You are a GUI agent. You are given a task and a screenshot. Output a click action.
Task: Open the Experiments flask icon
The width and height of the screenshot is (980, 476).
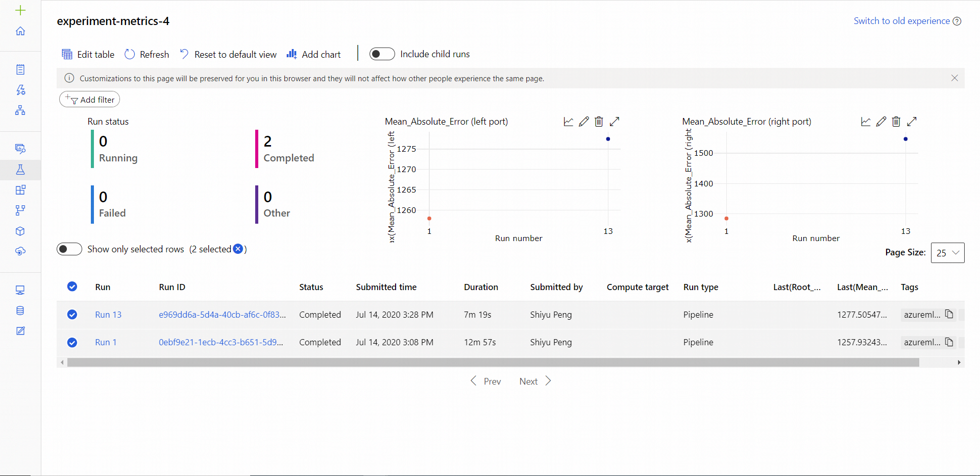pyautogui.click(x=20, y=170)
